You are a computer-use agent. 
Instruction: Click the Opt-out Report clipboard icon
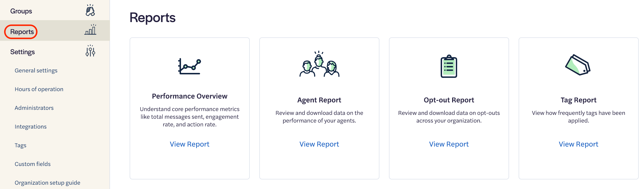click(x=449, y=66)
